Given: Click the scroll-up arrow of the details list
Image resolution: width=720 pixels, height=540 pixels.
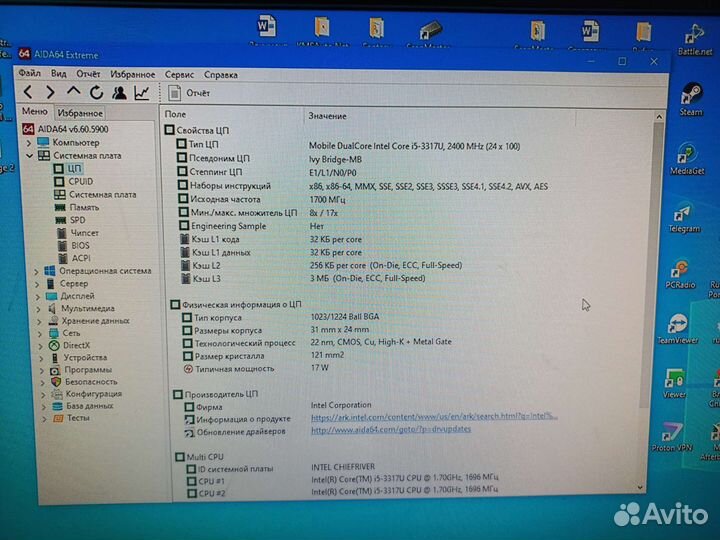Looking at the screenshot, I should (659, 117).
